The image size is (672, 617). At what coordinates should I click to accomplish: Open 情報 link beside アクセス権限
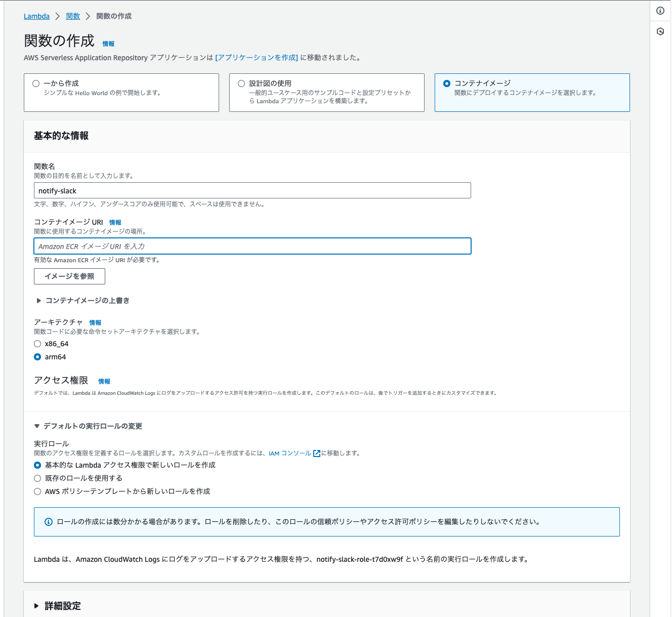pyautogui.click(x=104, y=382)
